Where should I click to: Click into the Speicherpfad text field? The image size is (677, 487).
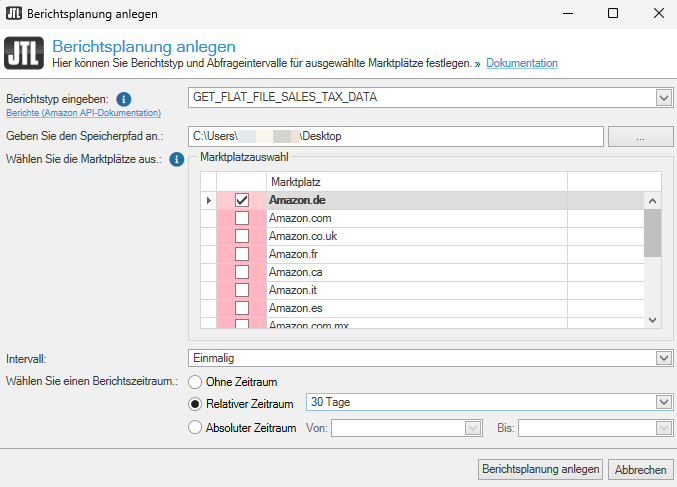pos(395,135)
